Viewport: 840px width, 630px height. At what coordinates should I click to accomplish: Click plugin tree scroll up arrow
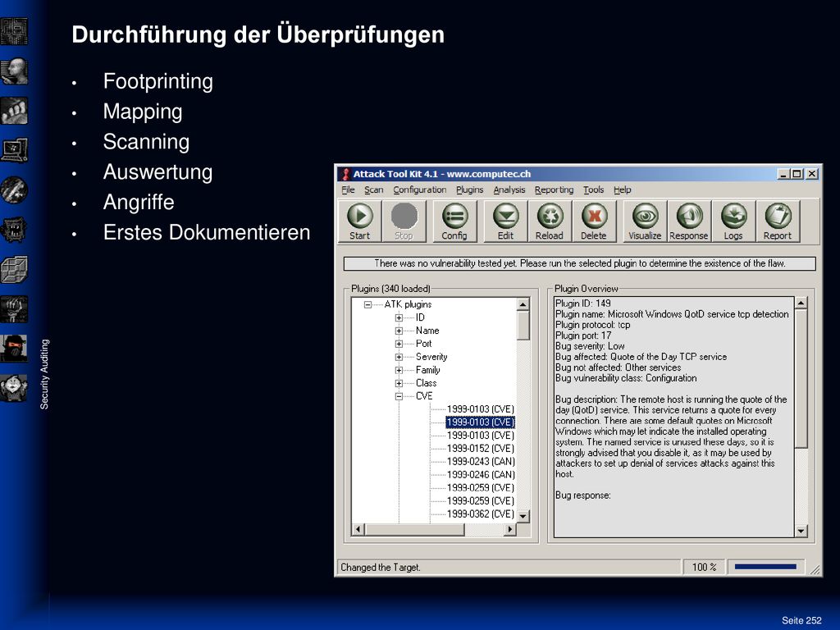(523, 304)
